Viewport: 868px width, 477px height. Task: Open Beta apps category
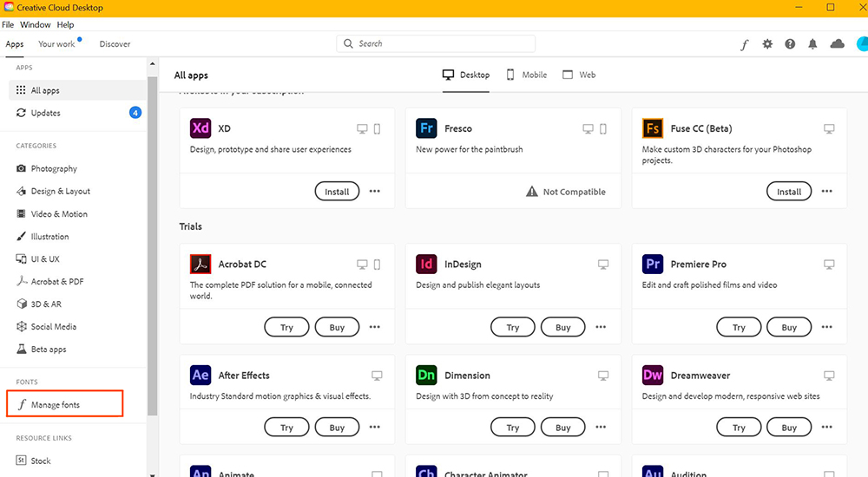[48, 350]
